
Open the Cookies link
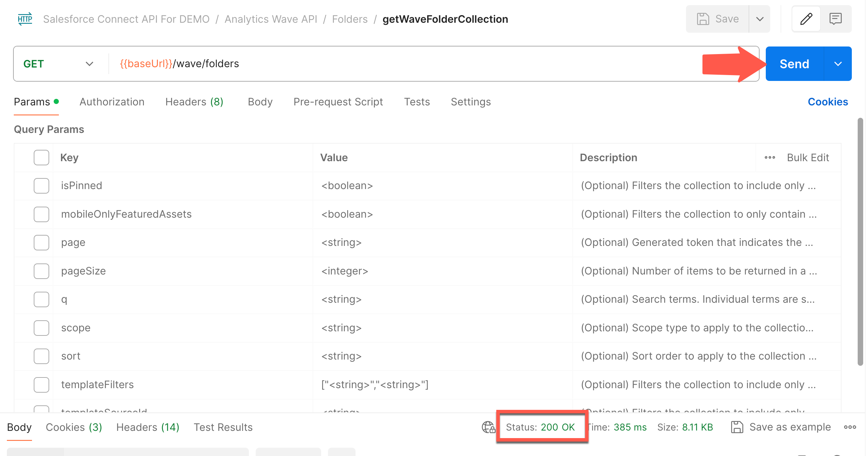[828, 102]
